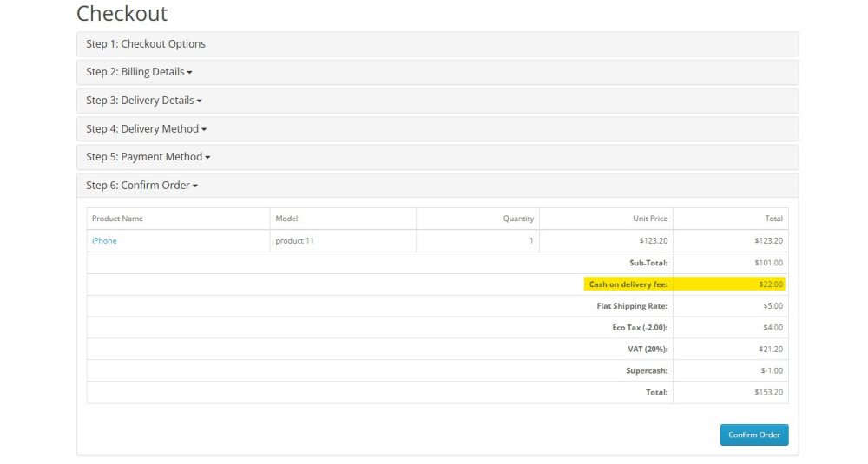Click the highlighted $22.00 fee amount

point(771,284)
